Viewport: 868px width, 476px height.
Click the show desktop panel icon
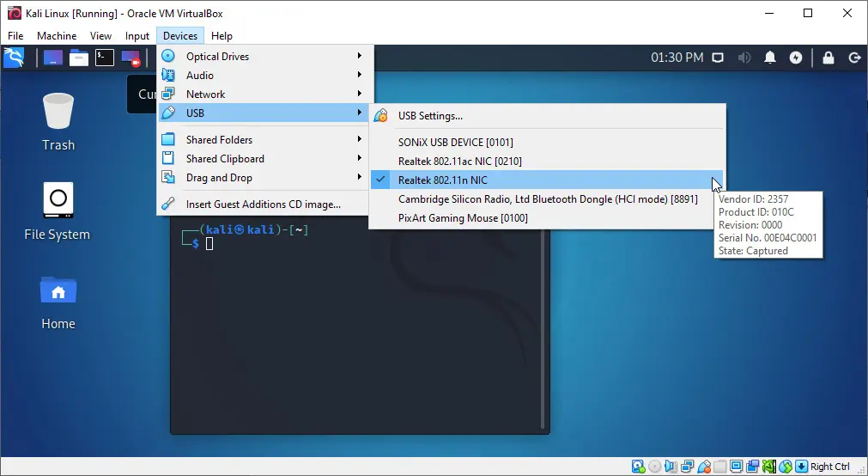[53, 58]
